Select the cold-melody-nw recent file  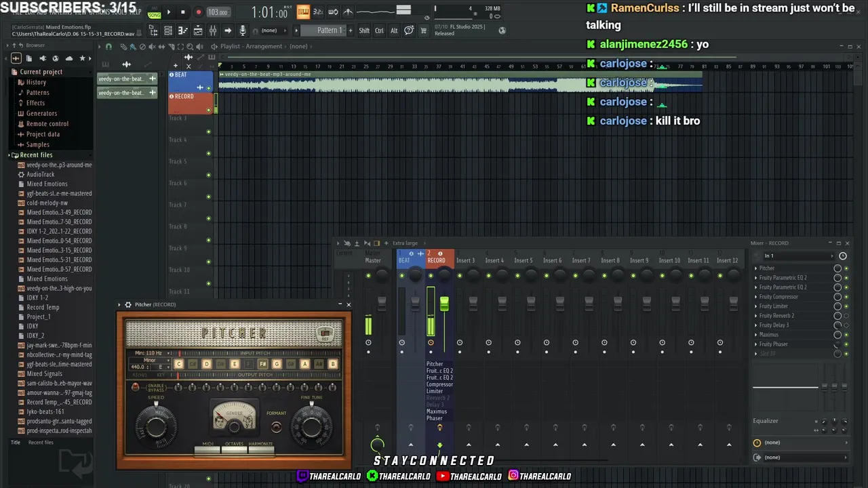click(47, 203)
